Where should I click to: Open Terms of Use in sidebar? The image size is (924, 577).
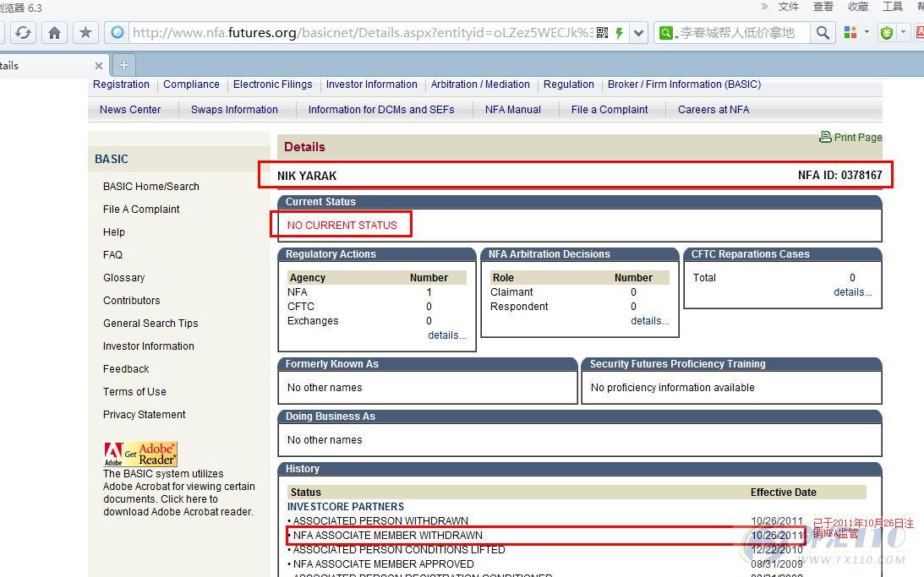[134, 391]
